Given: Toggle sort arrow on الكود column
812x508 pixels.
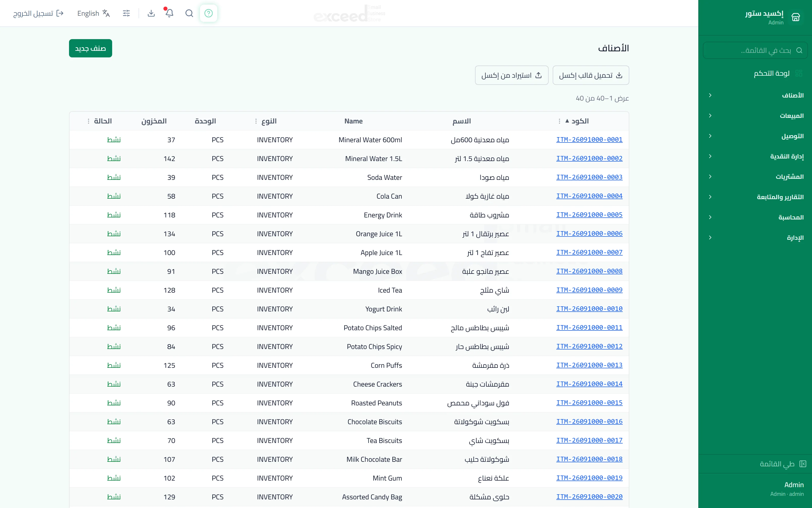Looking at the screenshot, I should [x=567, y=121].
